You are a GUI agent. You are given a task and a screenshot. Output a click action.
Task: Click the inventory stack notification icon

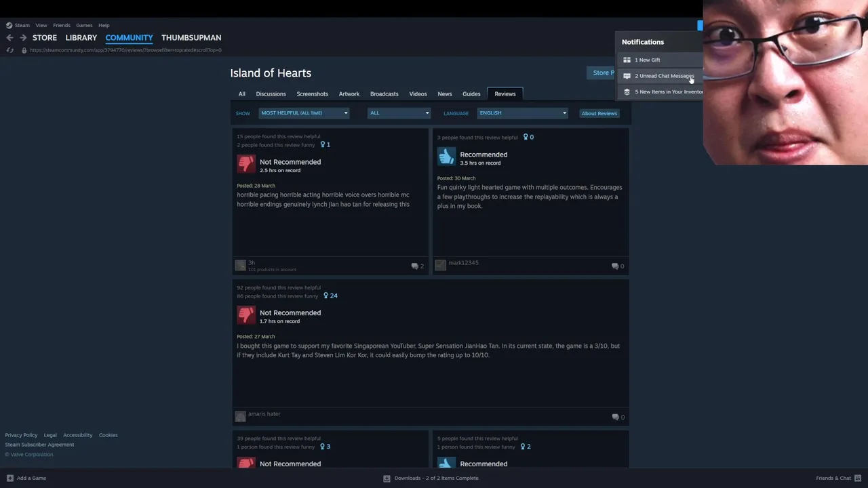click(x=627, y=91)
